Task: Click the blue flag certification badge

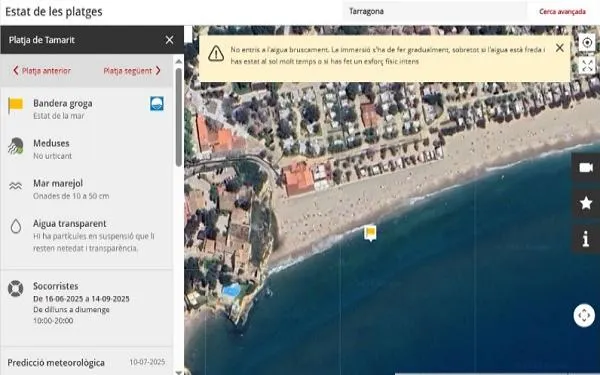Action: click(x=157, y=104)
